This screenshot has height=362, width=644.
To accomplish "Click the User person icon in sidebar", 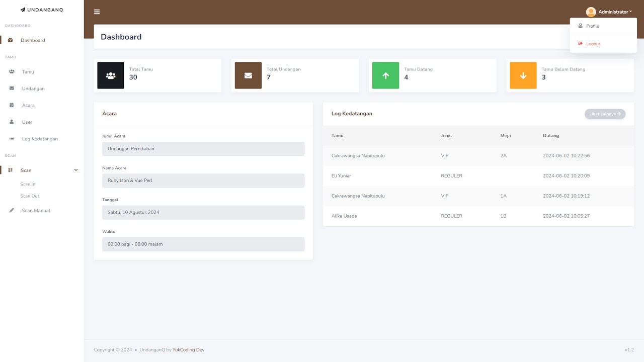I will point(12,122).
